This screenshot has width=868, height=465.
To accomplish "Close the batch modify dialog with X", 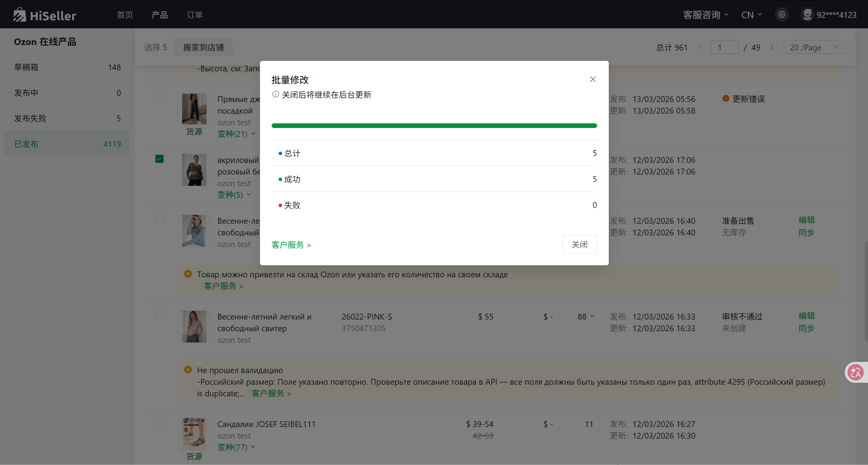I will [x=592, y=79].
